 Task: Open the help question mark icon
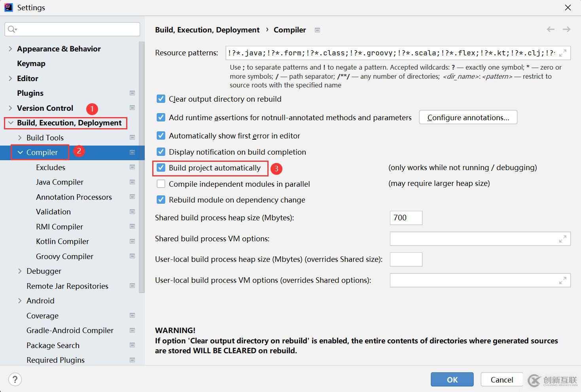(x=15, y=380)
